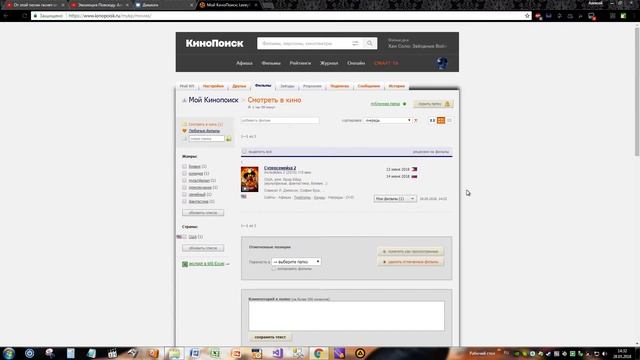
Task: Focus the new folder name field
Action: pyautogui.click(x=206, y=139)
